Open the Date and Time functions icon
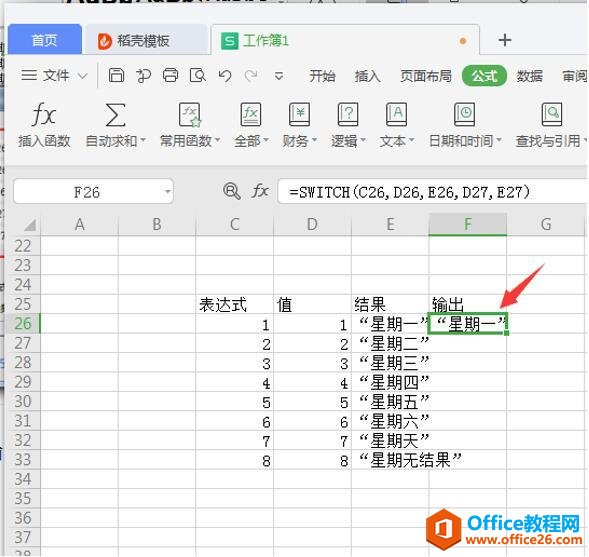Viewport: 589px width, 557px height. tap(464, 115)
